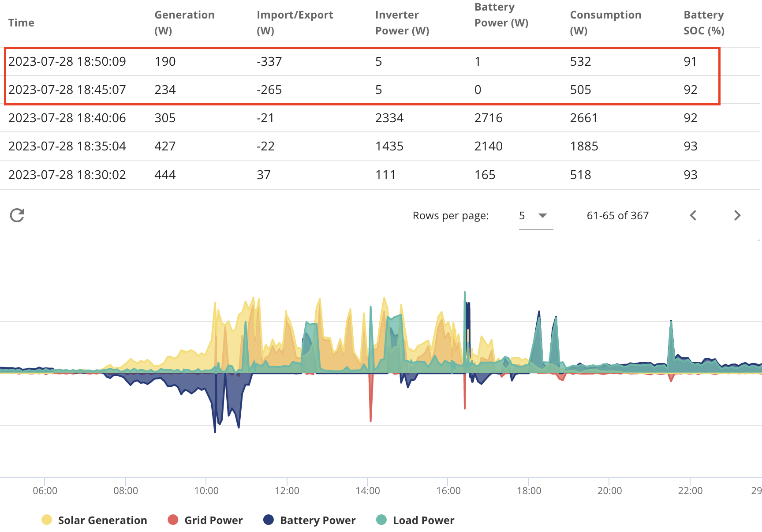Click the Battery Power (W) column header
The width and height of the screenshot is (762, 532).
click(x=501, y=15)
